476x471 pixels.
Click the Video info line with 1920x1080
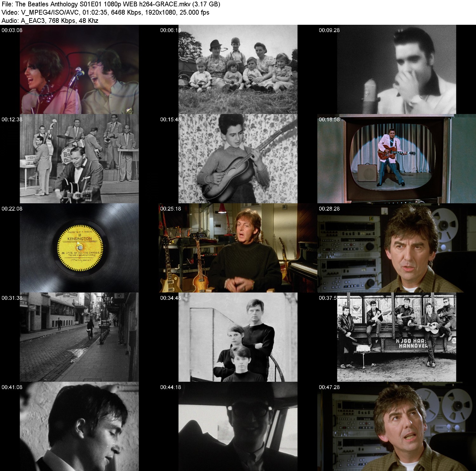105,12
